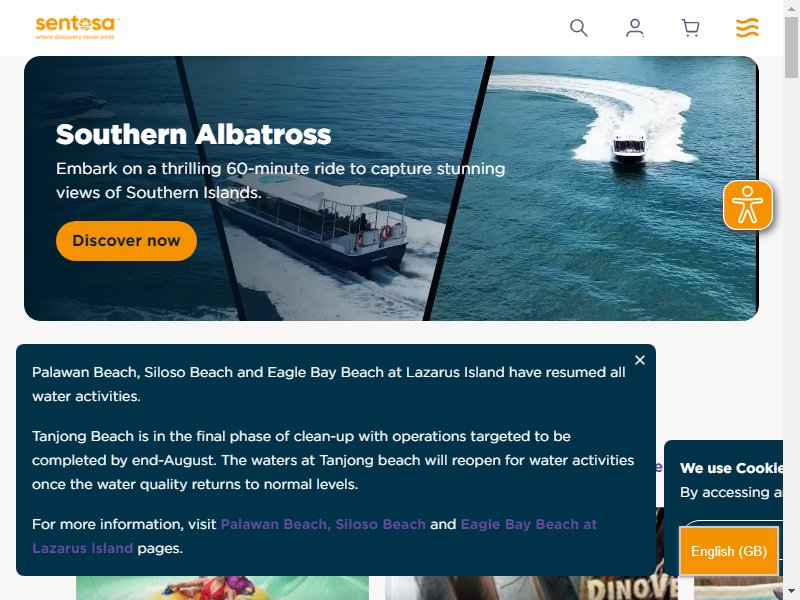
Task: Follow Eagle Bay Beach at Lazarus Island link
Action: click(x=314, y=536)
